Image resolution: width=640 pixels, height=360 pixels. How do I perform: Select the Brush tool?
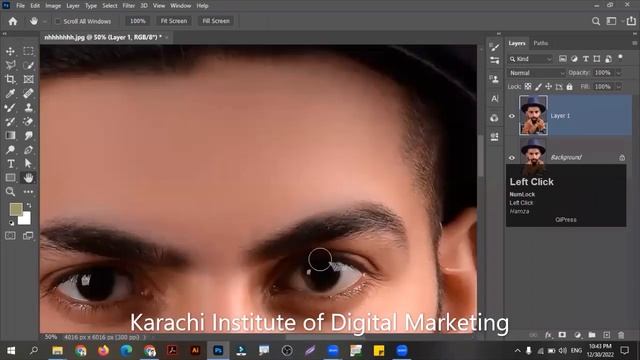point(10,108)
